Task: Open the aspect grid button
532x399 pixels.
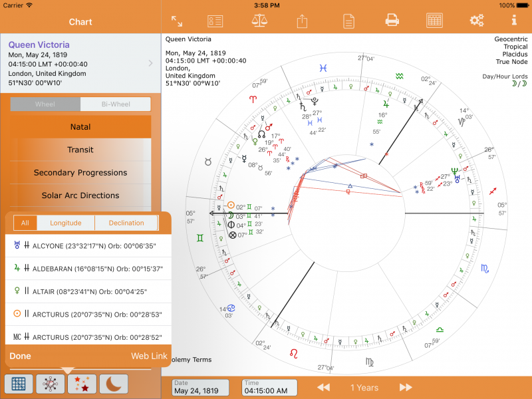Action: coord(19,384)
